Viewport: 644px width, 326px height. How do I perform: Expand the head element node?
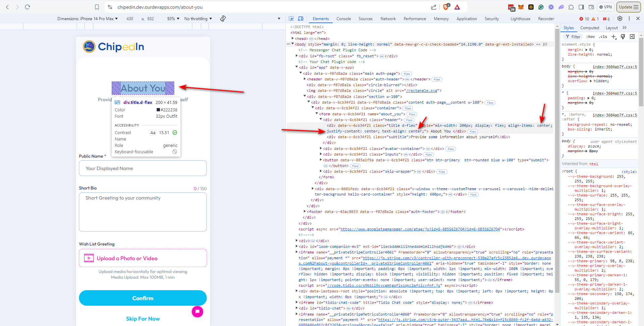pos(293,39)
